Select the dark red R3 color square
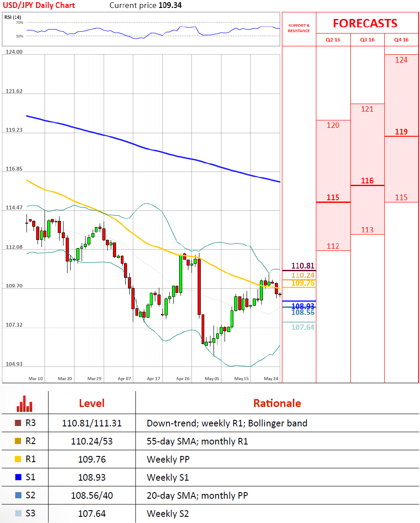This screenshot has width=420, height=523. click(18, 423)
